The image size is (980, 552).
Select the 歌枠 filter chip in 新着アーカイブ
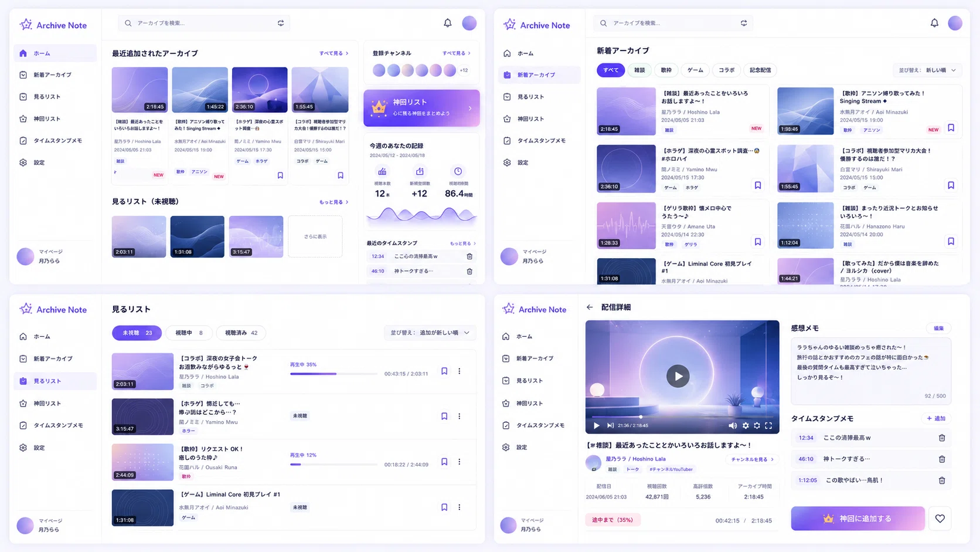click(666, 70)
